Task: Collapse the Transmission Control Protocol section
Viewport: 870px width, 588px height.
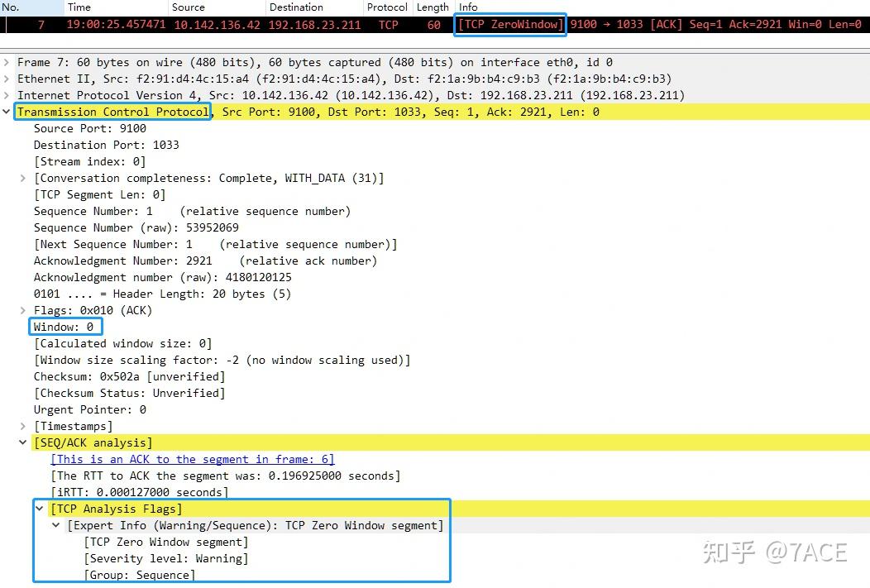Action: 7,112
